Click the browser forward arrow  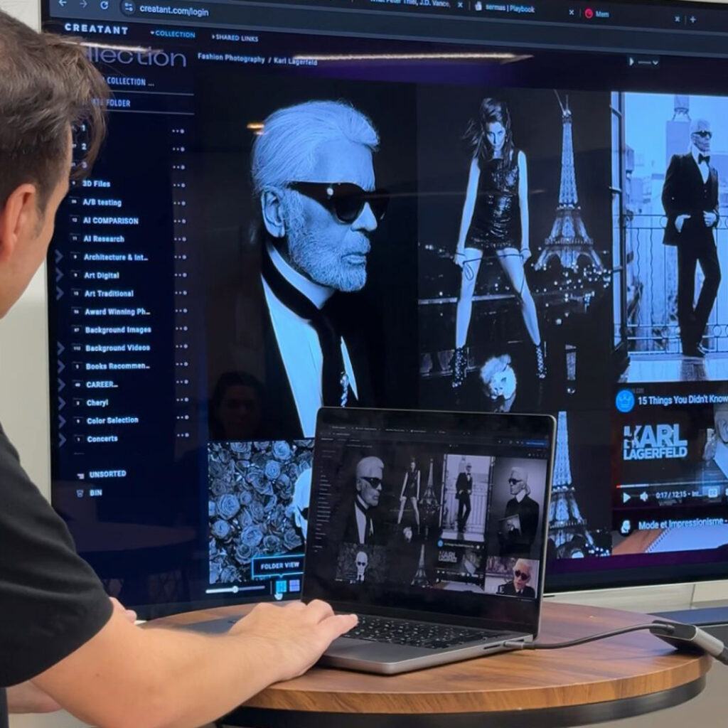(x=84, y=4)
